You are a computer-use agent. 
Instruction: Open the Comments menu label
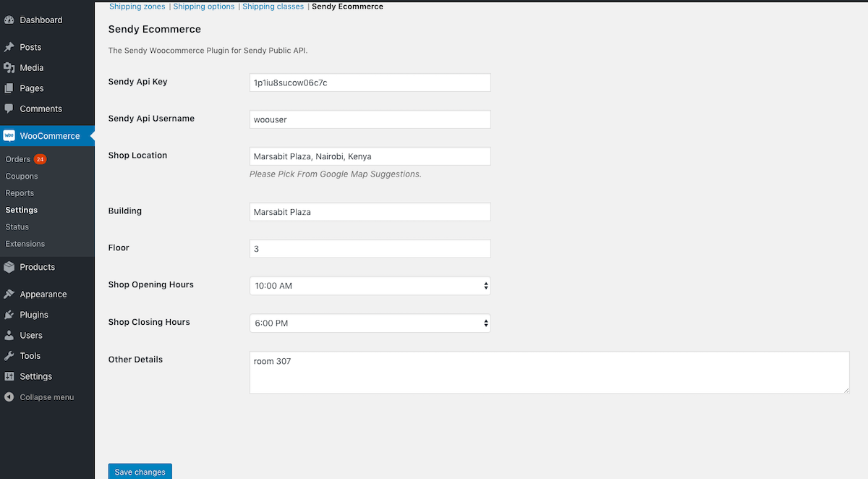coord(41,109)
